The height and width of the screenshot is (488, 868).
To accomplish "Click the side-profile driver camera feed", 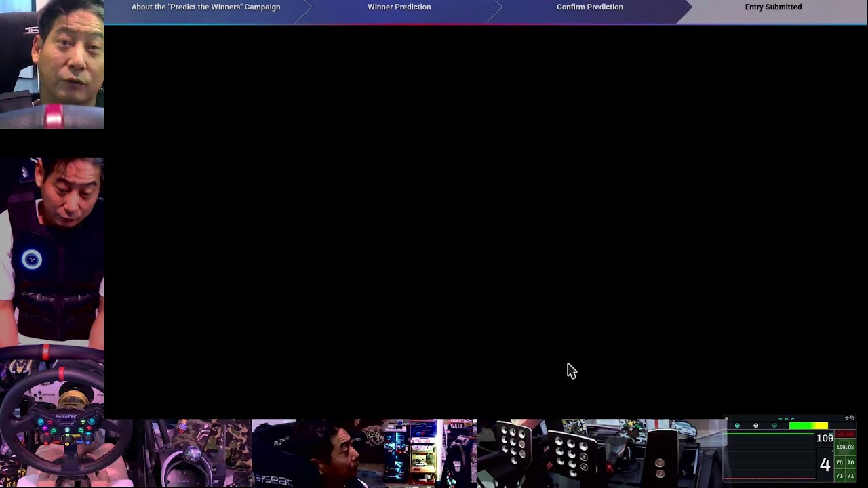I will coord(365,453).
